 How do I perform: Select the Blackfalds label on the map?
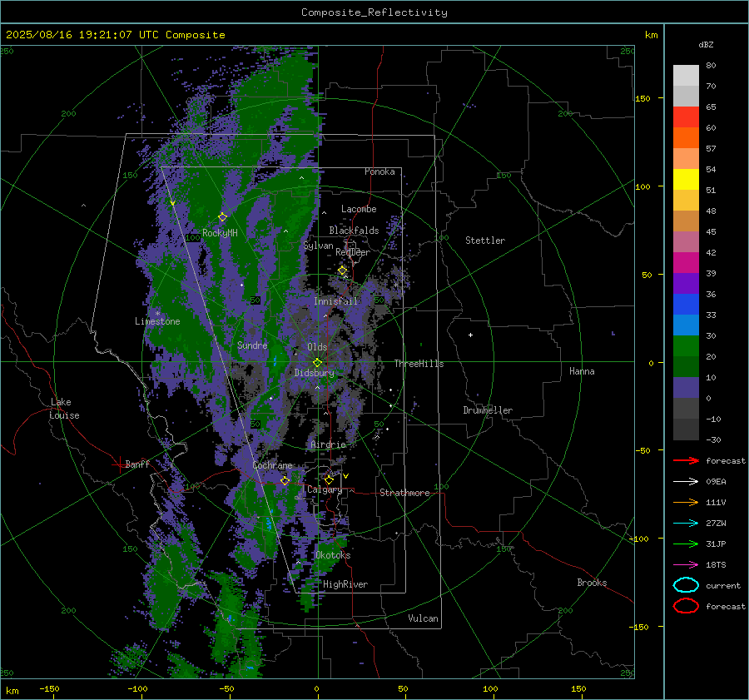tap(354, 231)
